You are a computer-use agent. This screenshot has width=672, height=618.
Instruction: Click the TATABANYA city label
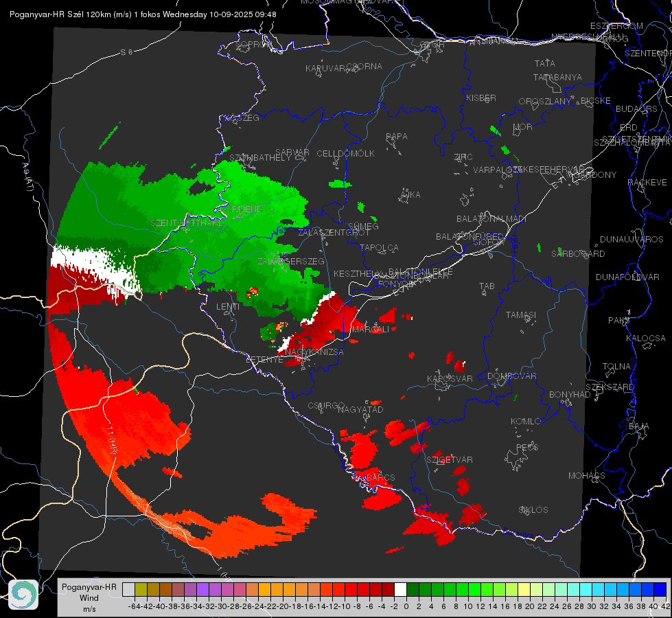[557, 77]
